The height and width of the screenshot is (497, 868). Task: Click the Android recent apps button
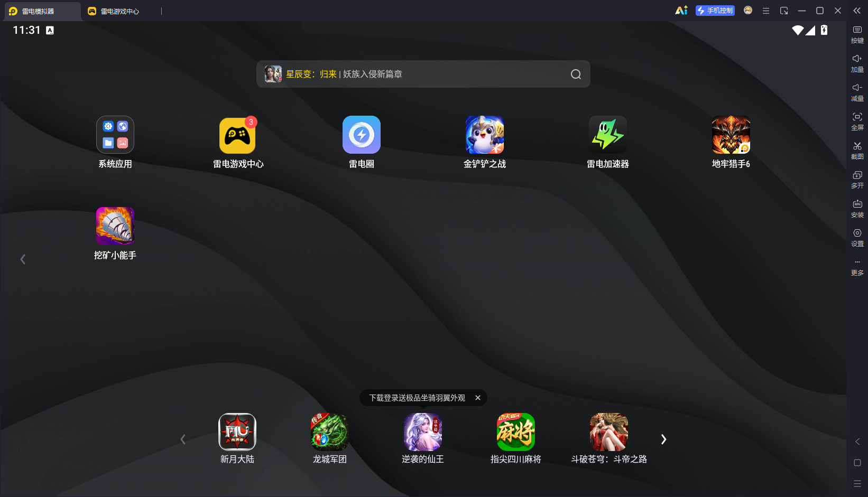(857, 484)
